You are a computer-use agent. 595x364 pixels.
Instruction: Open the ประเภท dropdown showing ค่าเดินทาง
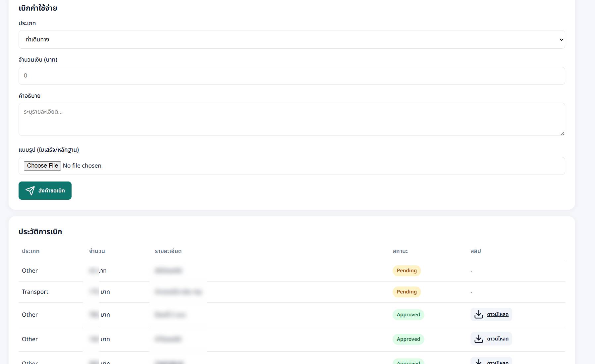(292, 39)
